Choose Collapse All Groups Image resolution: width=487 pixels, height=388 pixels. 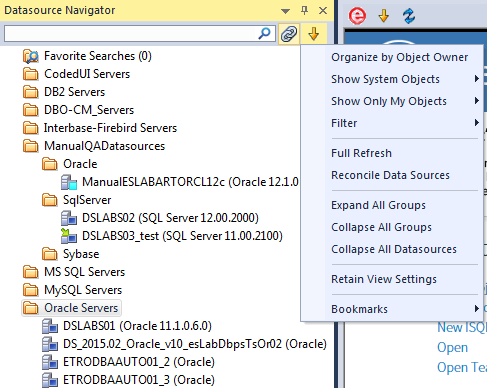click(x=381, y=227)
